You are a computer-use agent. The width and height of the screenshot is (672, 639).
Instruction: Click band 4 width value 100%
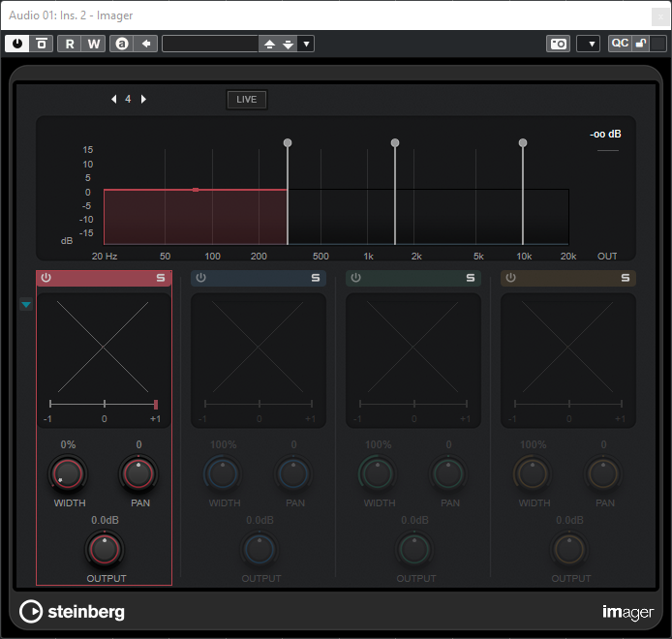coord(534,444)
